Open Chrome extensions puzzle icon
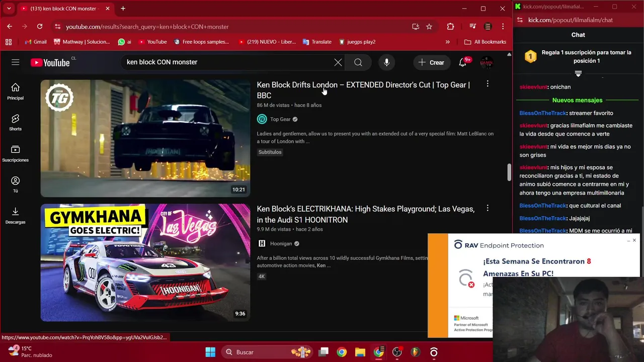Image resolution: width=644 pixels, height=362 pixels. [x=450, y=27]
